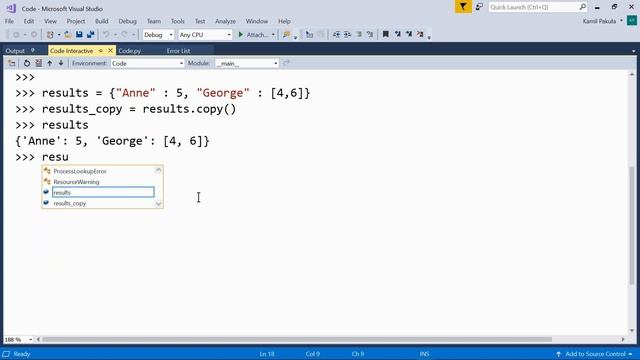Screen dimensions: 640x360
Task: Click the Undo arrow icon
Action: point(106,35)
